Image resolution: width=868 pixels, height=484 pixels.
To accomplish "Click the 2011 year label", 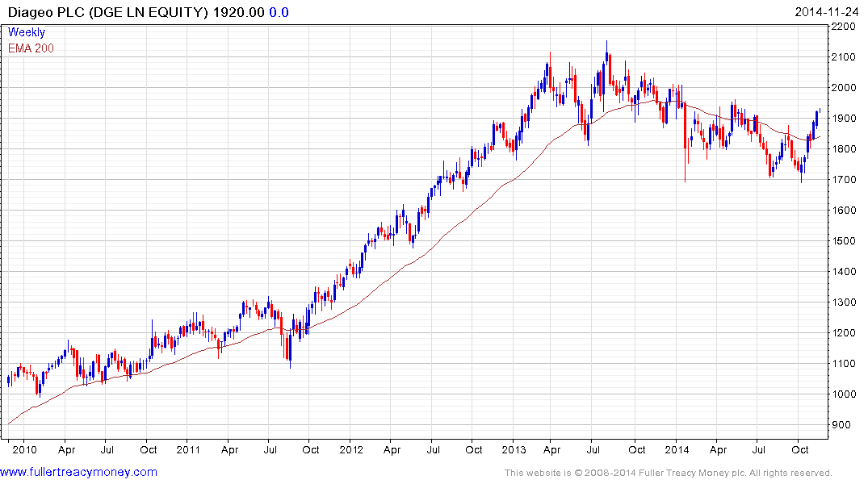I will [188, 449].
